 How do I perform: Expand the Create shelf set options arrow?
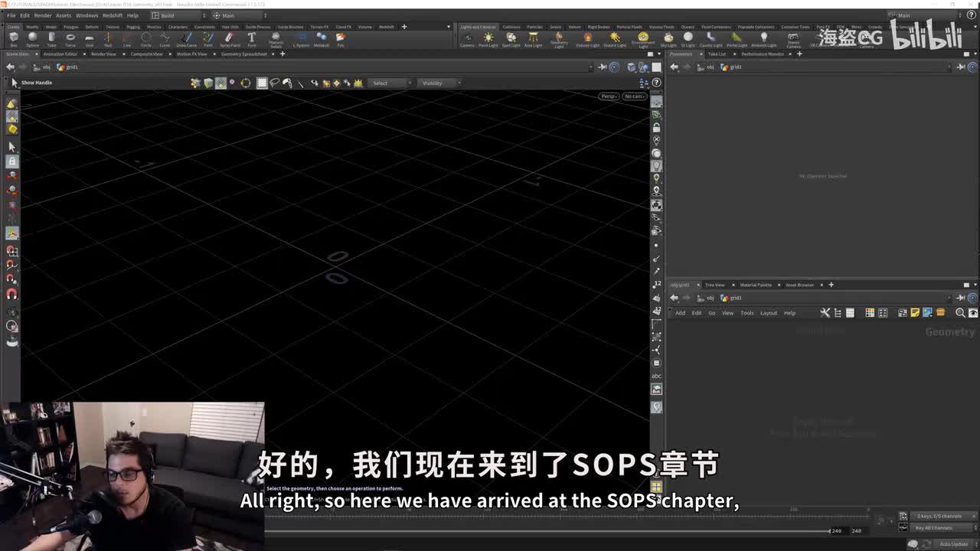click(449, 27)
